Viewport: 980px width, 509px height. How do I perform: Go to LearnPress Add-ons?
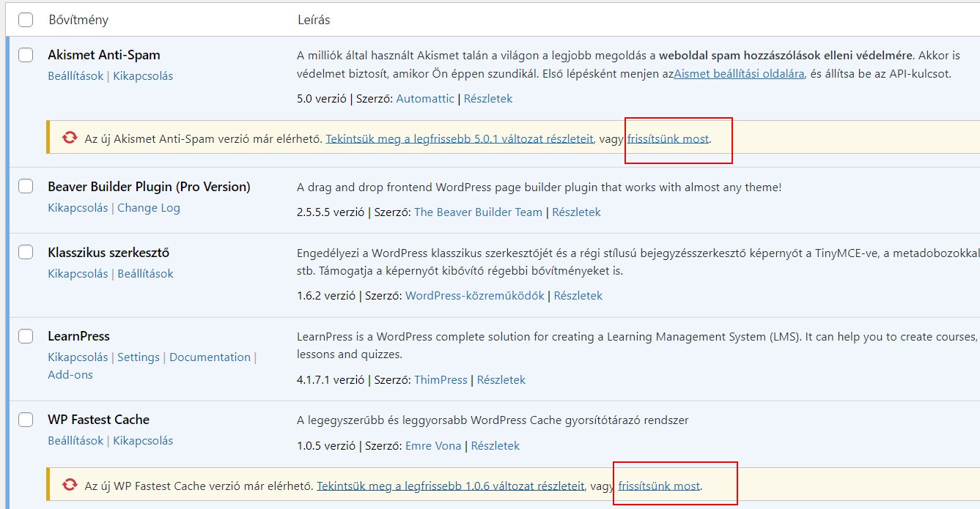[x=70, y=374]
